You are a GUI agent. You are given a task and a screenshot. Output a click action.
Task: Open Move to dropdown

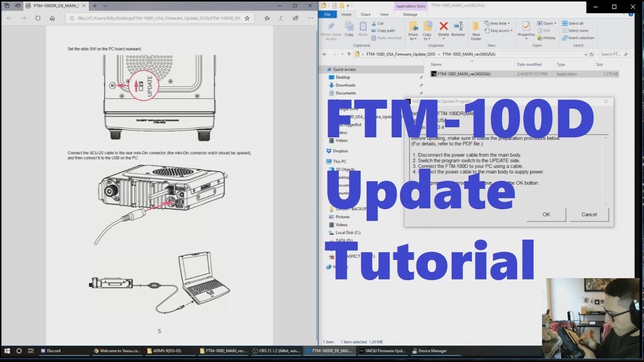pos(413,30)
